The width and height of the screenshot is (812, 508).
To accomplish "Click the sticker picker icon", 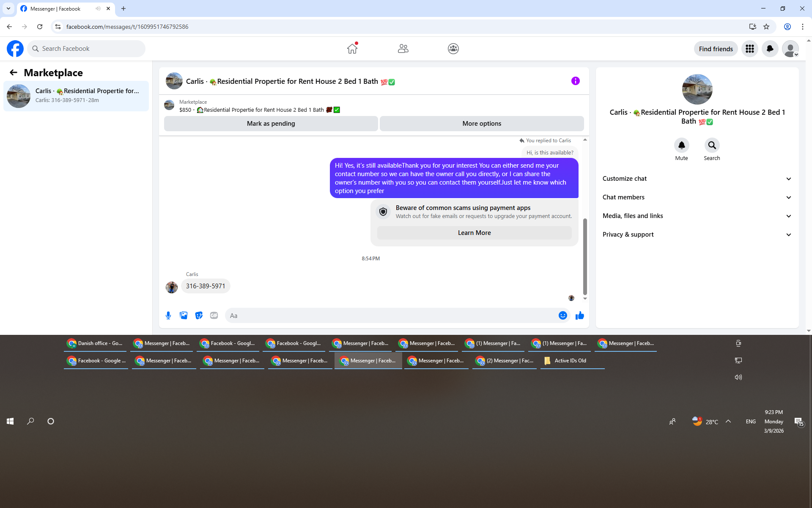I will tap(199, 315).
